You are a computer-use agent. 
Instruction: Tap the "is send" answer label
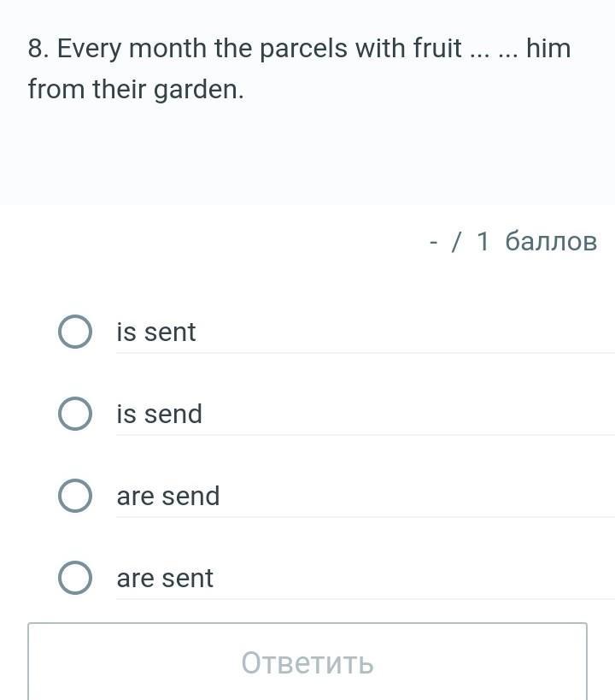tap(160, 414)
